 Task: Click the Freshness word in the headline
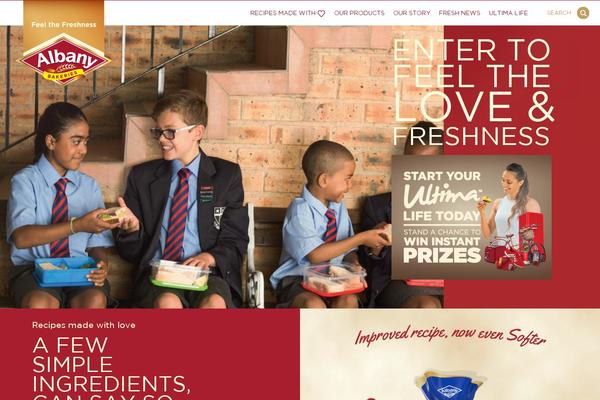pyautogui.click(x=471, y=137)
